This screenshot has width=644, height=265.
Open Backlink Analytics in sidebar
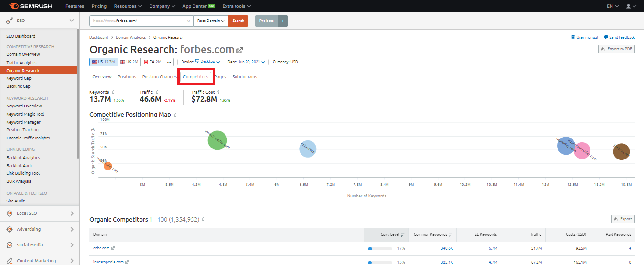coord(23,158)
